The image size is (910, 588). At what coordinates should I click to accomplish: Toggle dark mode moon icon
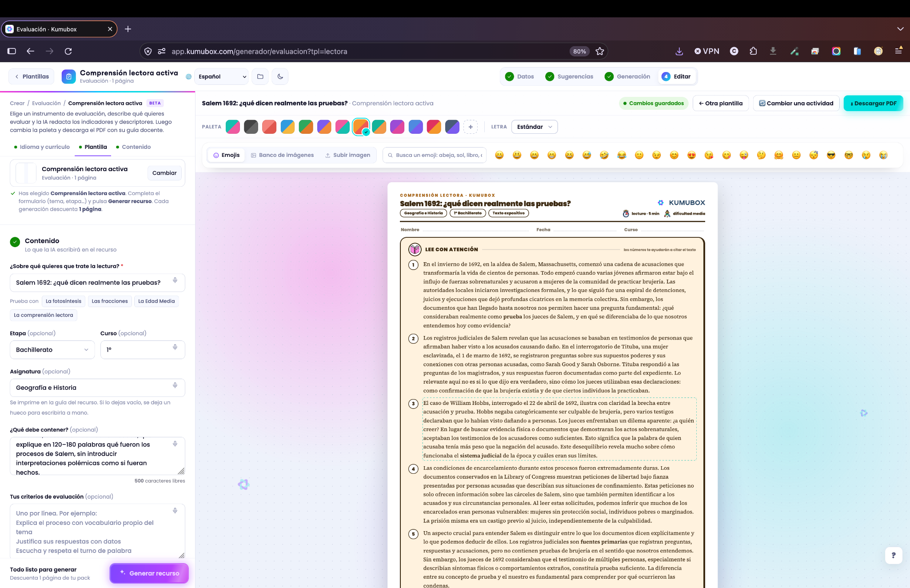280,76
